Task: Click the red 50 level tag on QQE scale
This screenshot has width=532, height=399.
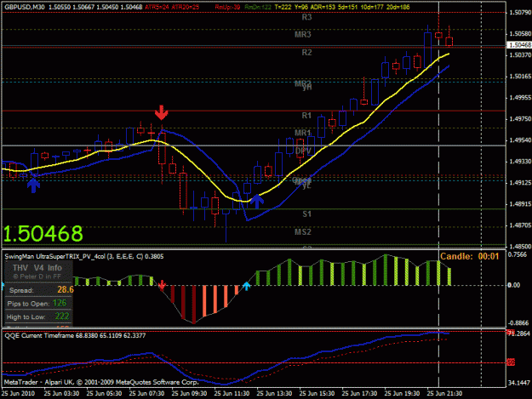Action: (511, 362)
